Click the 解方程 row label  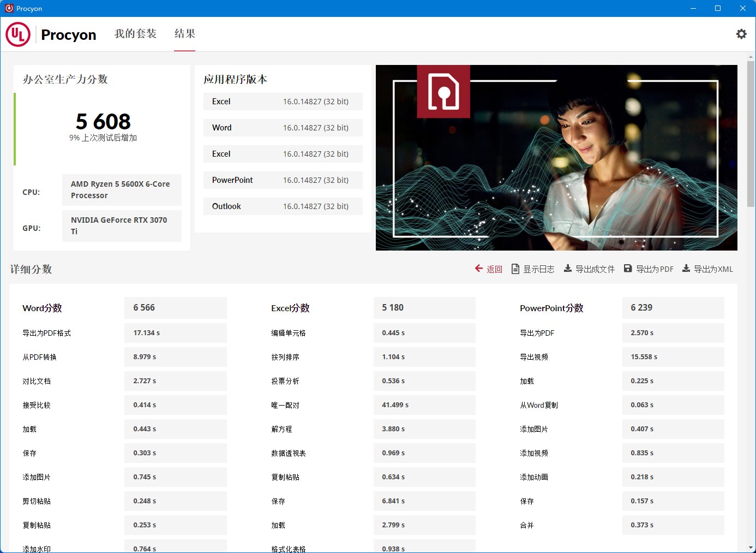pos(281,429)
